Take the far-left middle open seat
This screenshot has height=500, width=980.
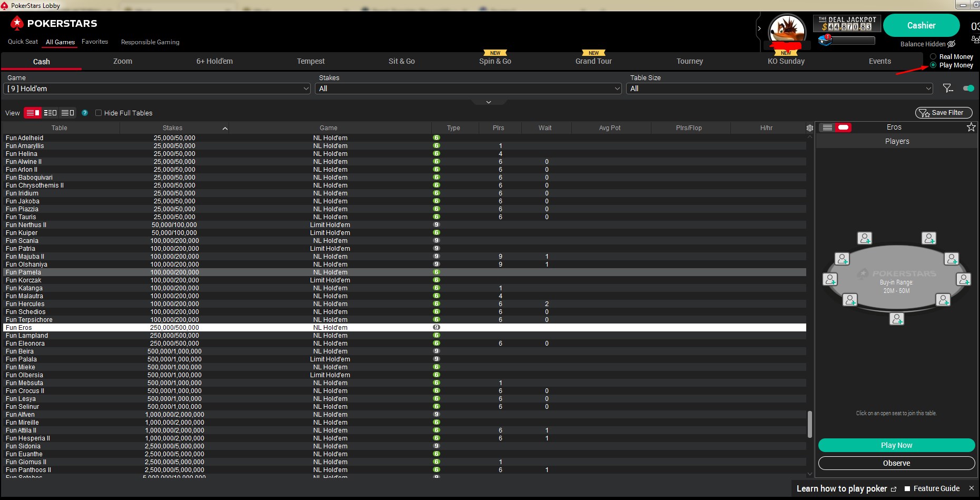click(x=830, y=279)
